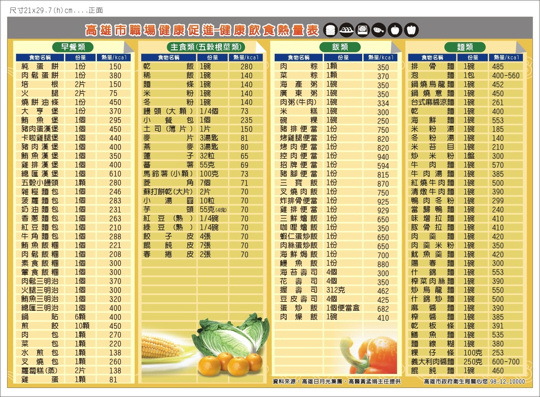Select the 主食類(五穀根莖類) category label
Image resolution: width=540 pixels, height=397 pixels.
pyautogui.click(x=206, y=47)
